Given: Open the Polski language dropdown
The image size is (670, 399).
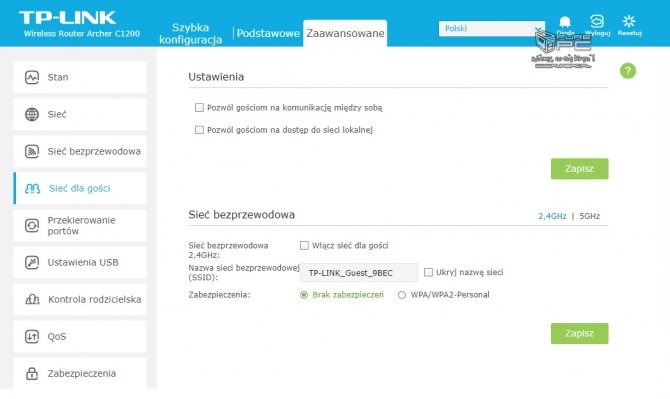Looking at the screenshot, I should point(492,29).
